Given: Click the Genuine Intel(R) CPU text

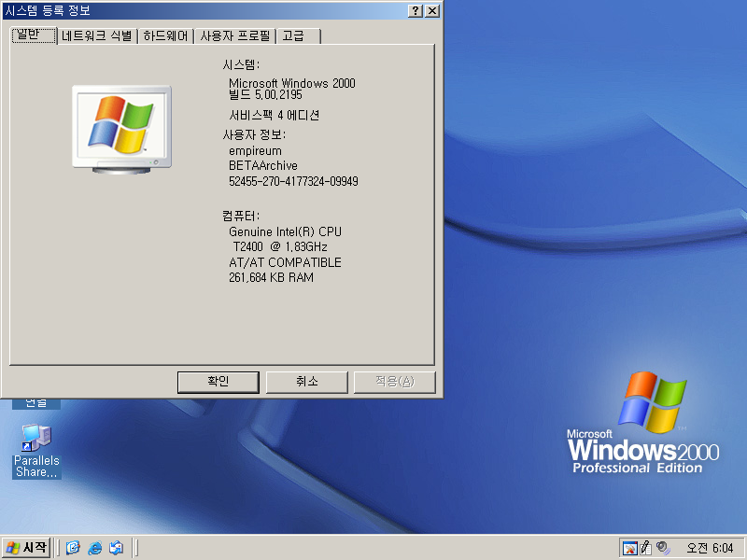Looking at the screenshot, I should point(285,231).
